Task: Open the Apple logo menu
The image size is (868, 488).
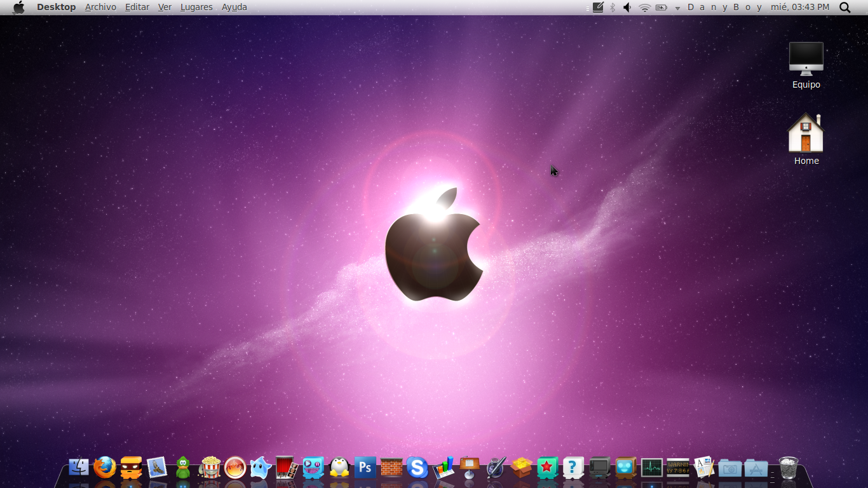Action: click(19, 7)
